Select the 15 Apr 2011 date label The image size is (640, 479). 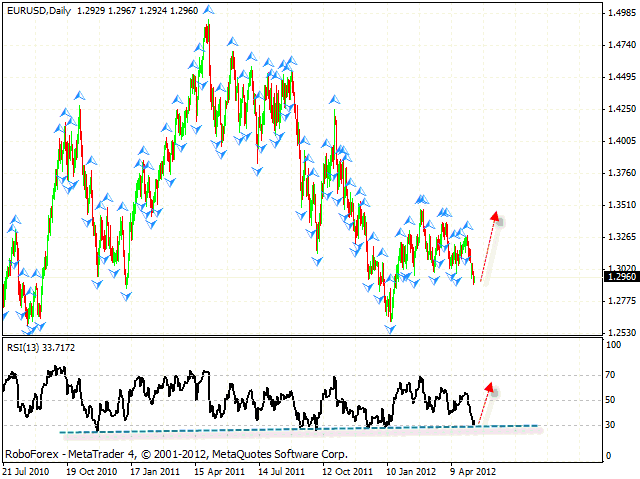point(222,469)
